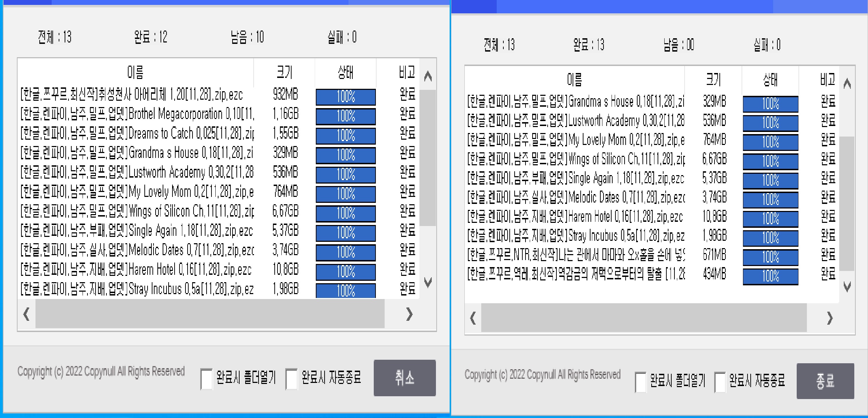868x418 pixels.
Task: Click the 100% progress bar of Brothel Megacorporation
Action: coord(345,116)
